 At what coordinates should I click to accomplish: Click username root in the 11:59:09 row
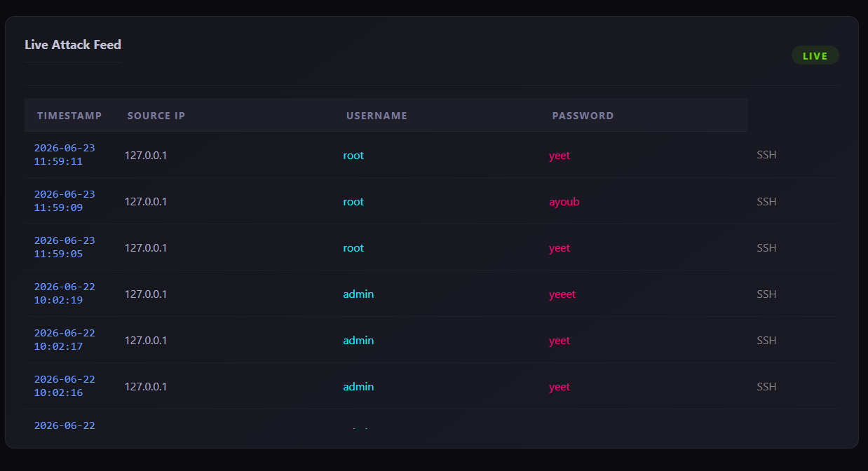coord(353,202)
